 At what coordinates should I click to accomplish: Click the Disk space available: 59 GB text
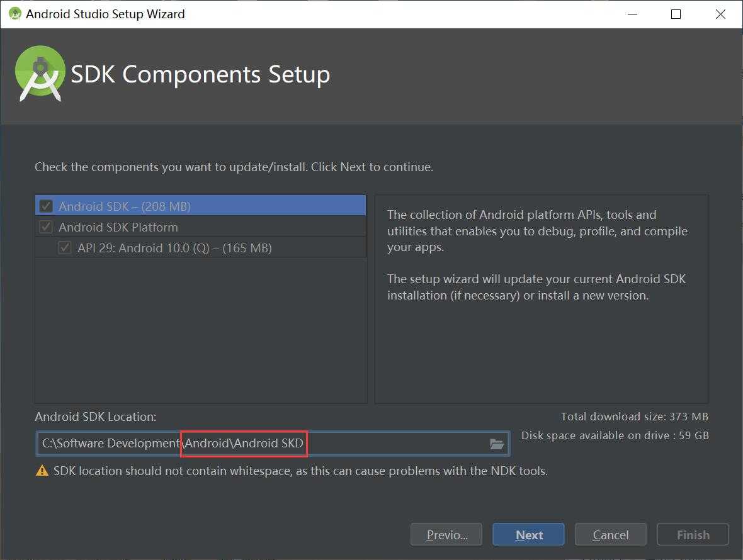615,435
